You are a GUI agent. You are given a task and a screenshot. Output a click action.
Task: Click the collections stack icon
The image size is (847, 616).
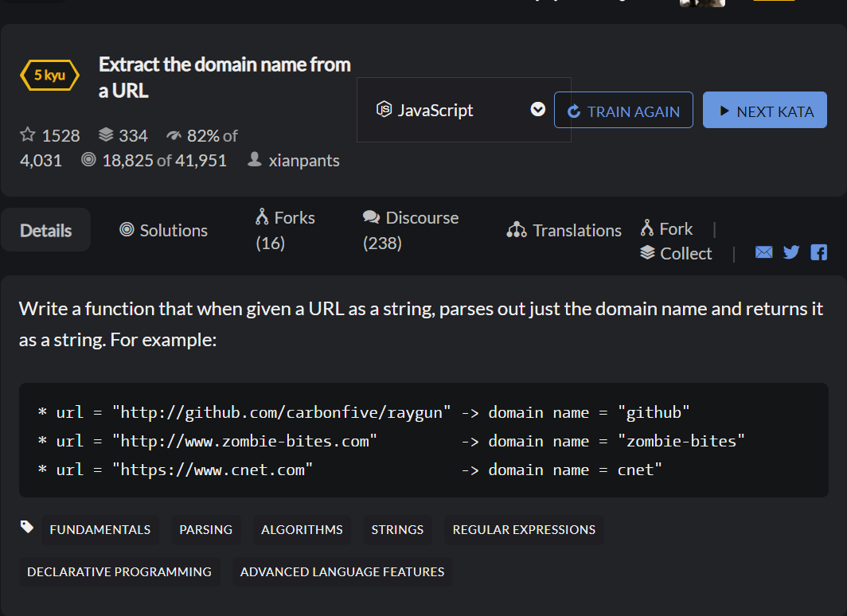(107, 135)
